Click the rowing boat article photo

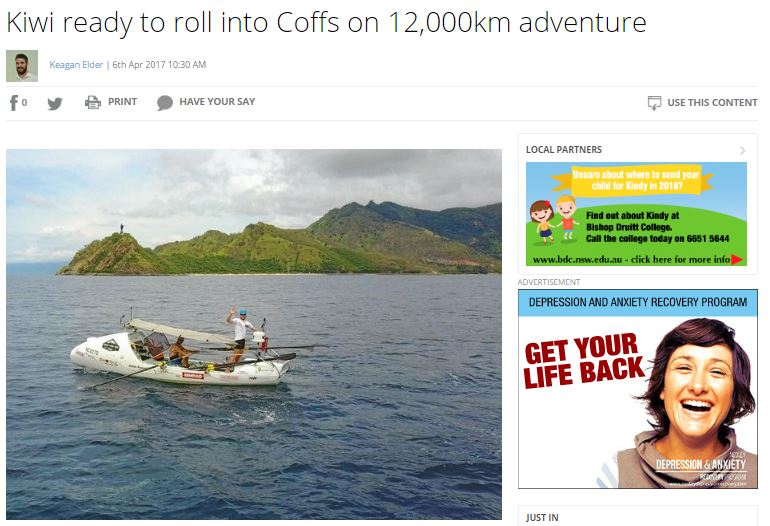coord(254,334)
